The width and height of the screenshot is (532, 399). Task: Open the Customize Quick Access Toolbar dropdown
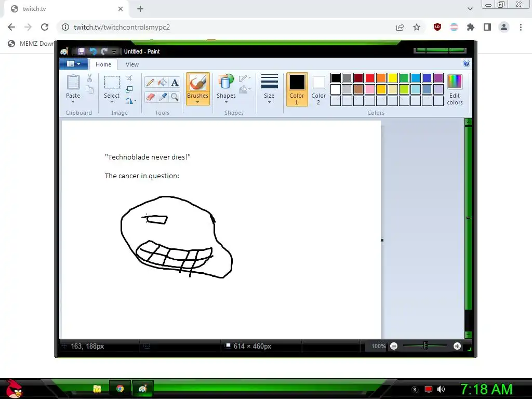point(114,51)
